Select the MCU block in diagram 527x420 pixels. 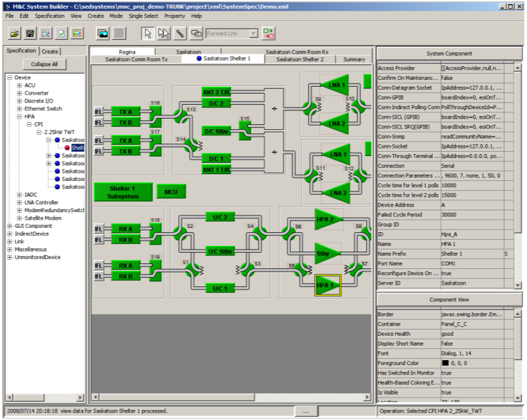[170, 192]
